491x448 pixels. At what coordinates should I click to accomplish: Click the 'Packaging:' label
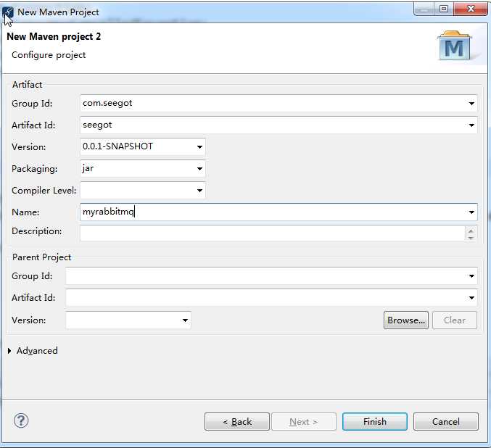click(34, 169)
